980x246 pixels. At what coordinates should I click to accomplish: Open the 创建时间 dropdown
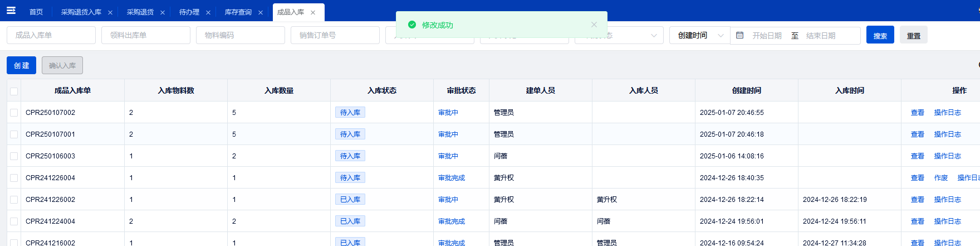tap(700, 35)
